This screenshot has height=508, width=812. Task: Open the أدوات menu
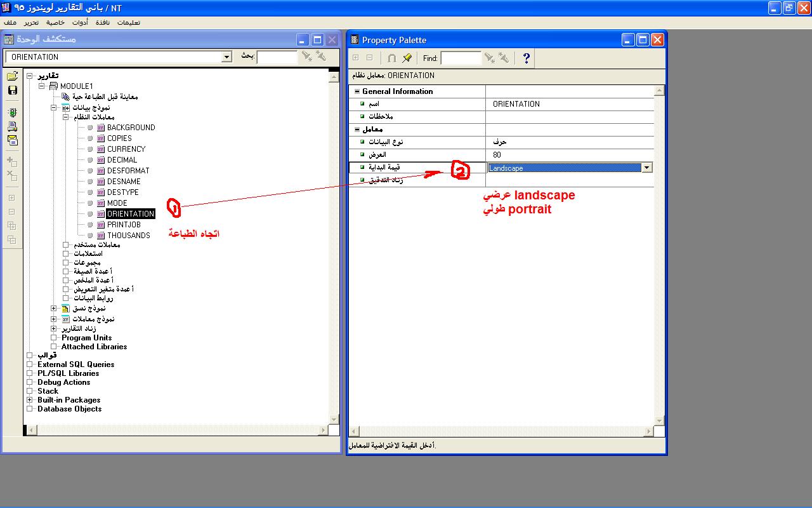coord(80,22)
